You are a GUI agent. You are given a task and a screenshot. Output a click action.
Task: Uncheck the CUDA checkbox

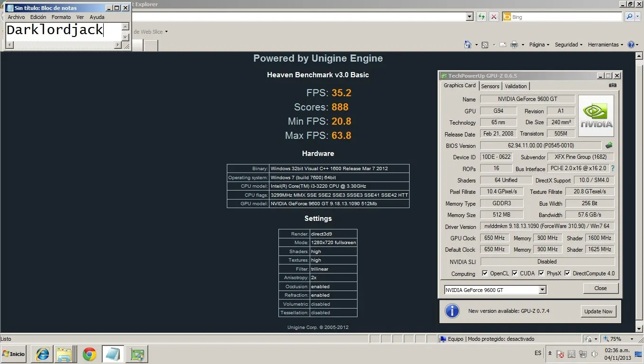click(x=514, y=273)
